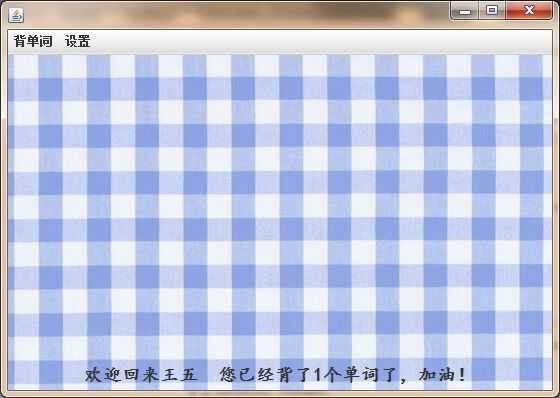The image size is (560, 398).
Task: Click the Java coffee cup window icon
Action: point(16,15)
